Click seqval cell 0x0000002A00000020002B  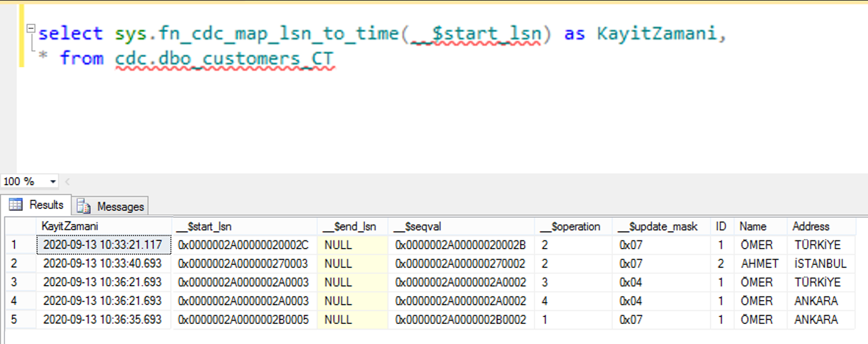461,245
